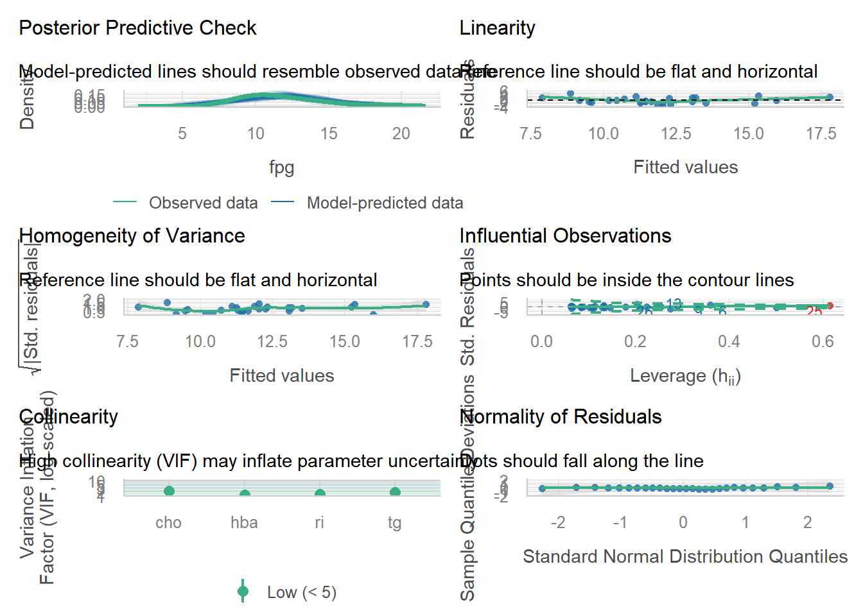Click the Homogeneity of Variance title
The image size is (863, 616).
click(132, 235)
